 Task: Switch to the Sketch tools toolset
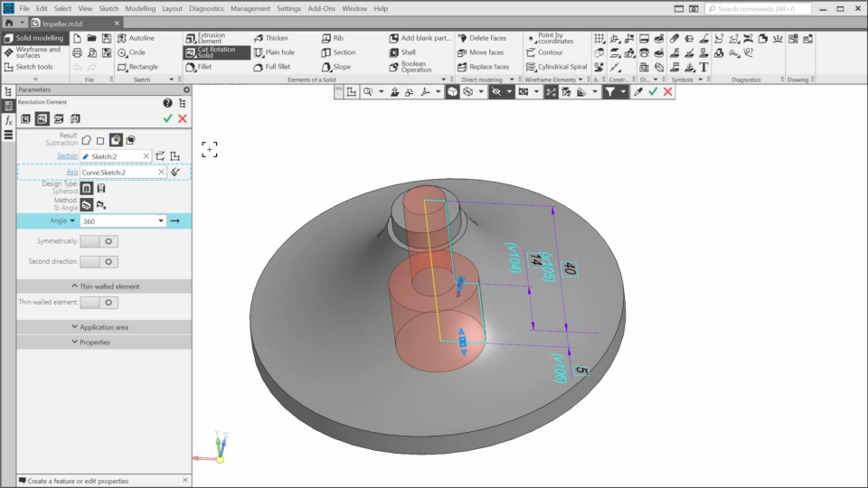pyautogui.click(x=34, y=67)
